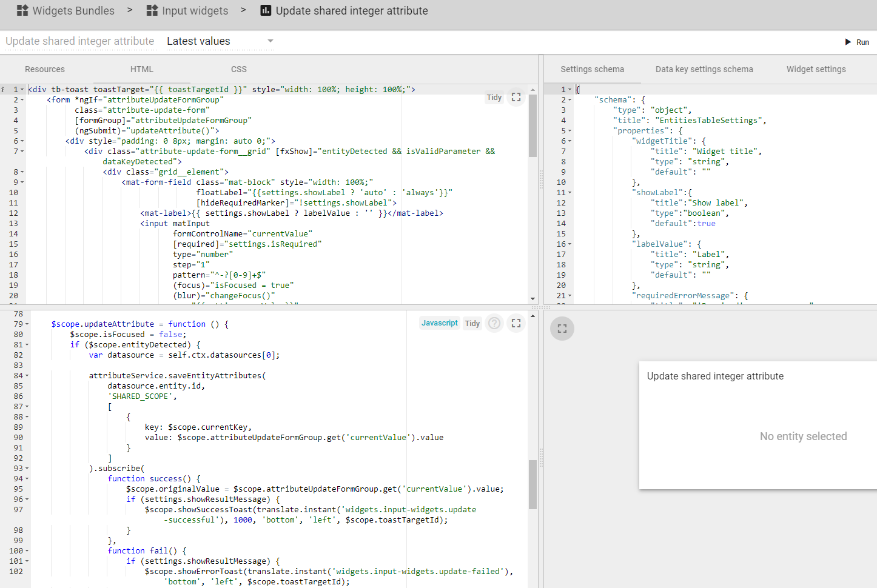Viewport: 877px width, 588px height.
Task: Expand the HTML editor to fullscreen
Action: (516, 97)
